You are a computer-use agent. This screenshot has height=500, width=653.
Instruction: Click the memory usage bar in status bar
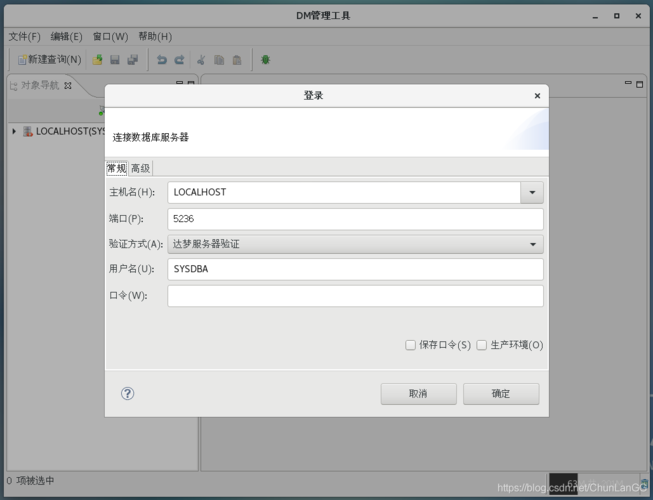(593, 483)
